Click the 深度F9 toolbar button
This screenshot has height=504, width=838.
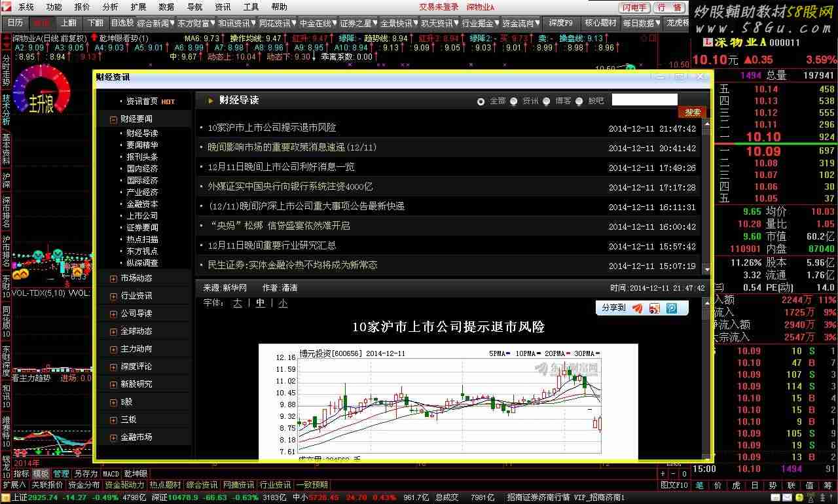[560, 23]
